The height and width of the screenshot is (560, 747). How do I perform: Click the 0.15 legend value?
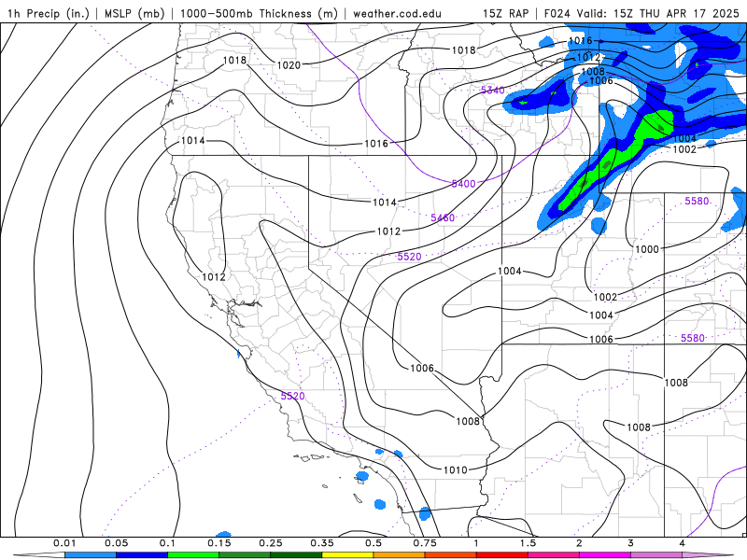point(219,543)
